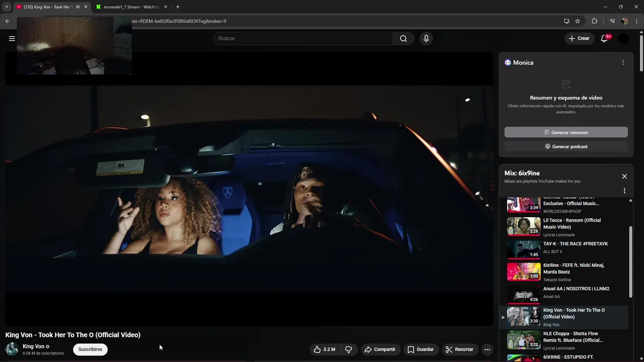Open the Crear create menu
Viewport: 644px width, 362px height.
(x=579, y=39)
